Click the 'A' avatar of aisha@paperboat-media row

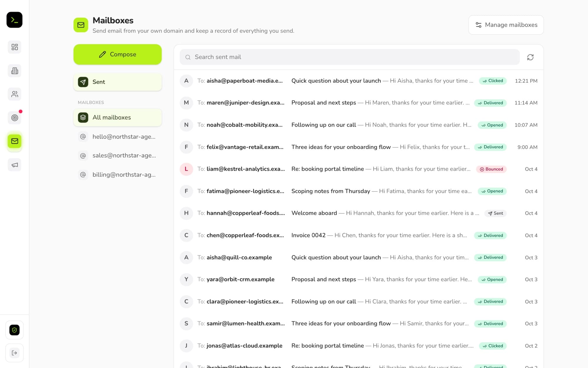click(186, 81)
